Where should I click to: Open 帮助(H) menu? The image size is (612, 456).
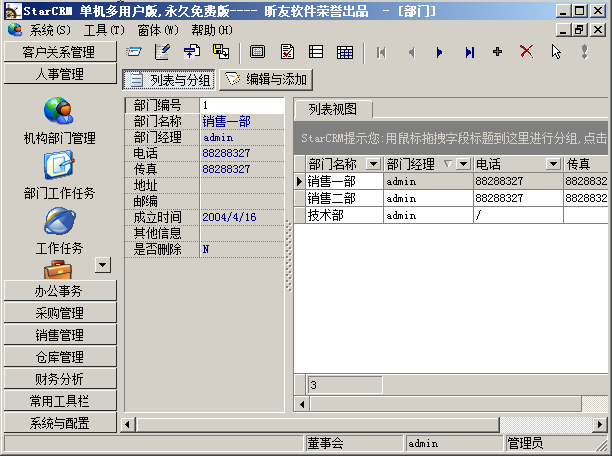pos(212,30)
